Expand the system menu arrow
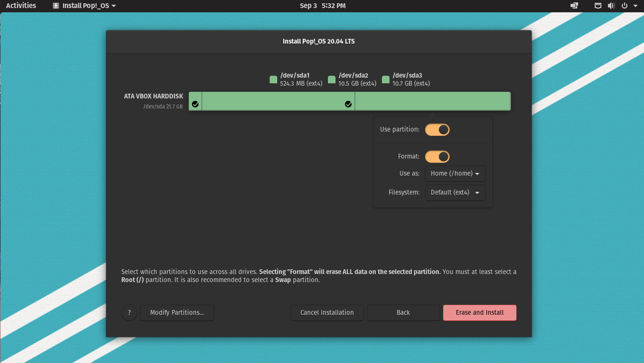The image size is (644, 363). click(x=635, y=6)
